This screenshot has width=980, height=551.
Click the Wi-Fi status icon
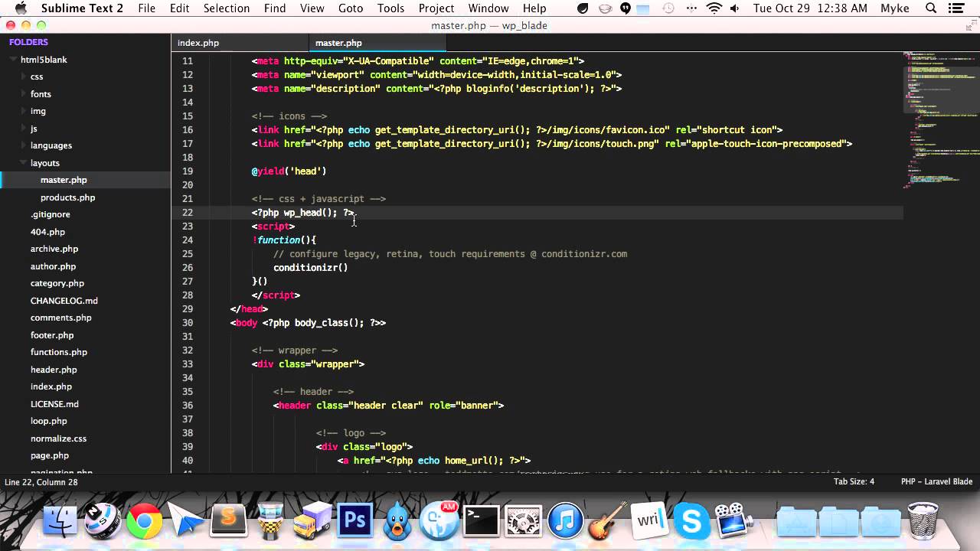tap(714, 8)
